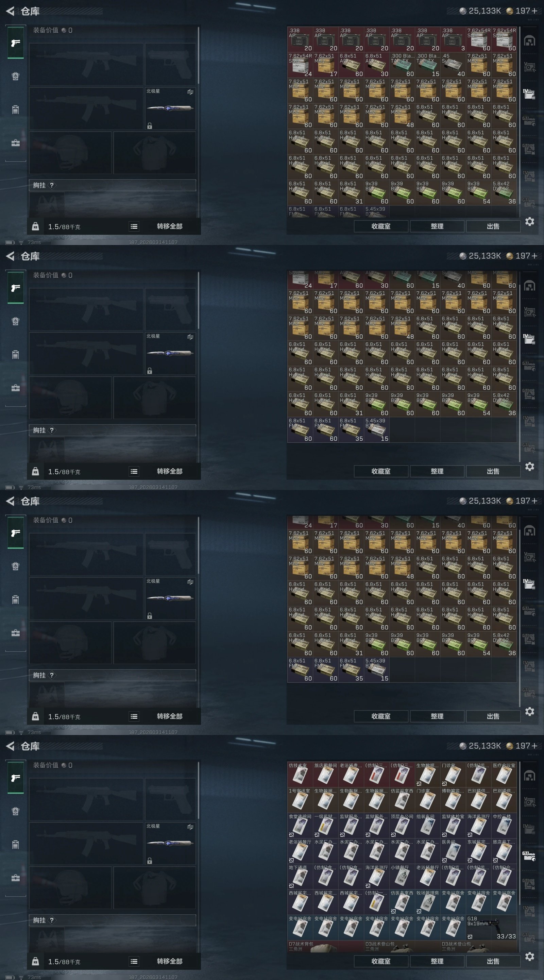Click 整理 under the key card grid
The width and height of the screenshot is (544, 980).
[437, 961]
